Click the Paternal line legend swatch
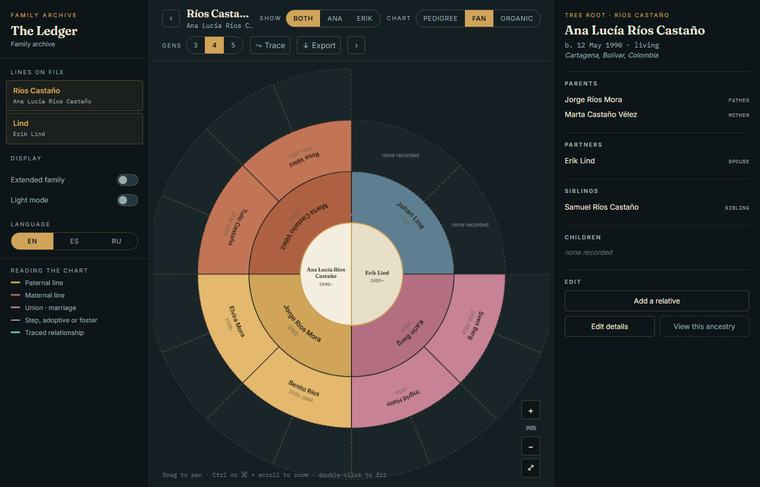The image size is (760, 487). tap(16, 283)
